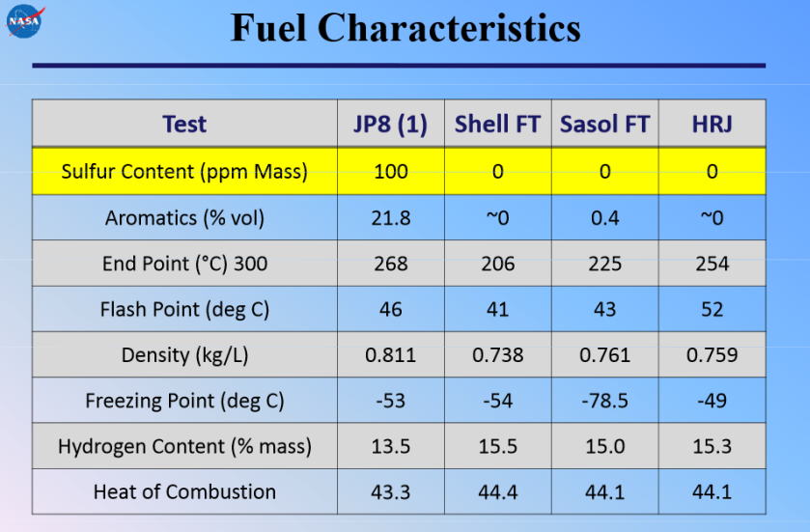Select the Heat of Combustion row label
The image size is (810, 532).
[184, 491]
